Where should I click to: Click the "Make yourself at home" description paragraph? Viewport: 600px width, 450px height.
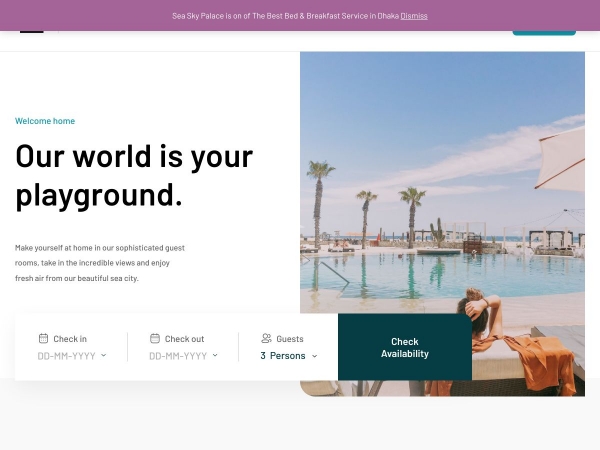100,263
